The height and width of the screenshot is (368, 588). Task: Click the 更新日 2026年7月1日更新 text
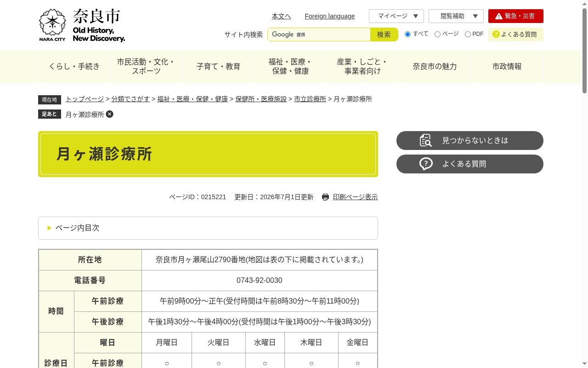pyautogui.click(x=274, y=197)
